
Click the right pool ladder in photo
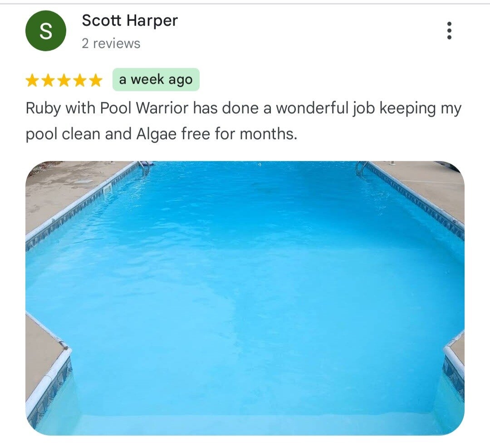(x=362, y=168)
